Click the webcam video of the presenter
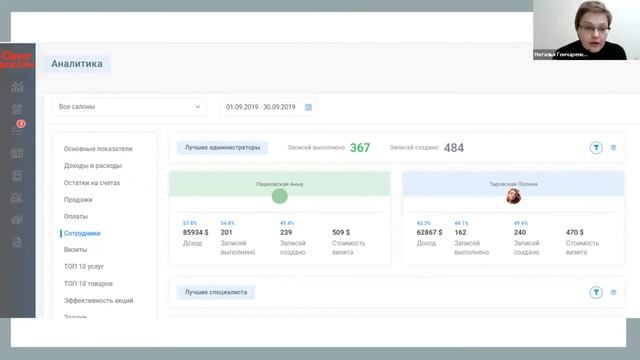This screenshot has height=360, width=640. (586, 30)
